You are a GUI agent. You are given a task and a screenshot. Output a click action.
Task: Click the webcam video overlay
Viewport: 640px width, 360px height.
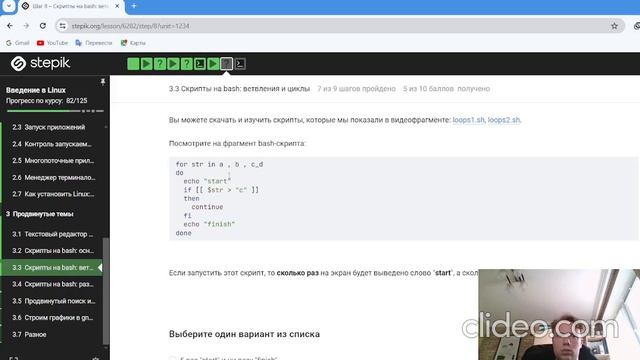[x=559, y=314]
